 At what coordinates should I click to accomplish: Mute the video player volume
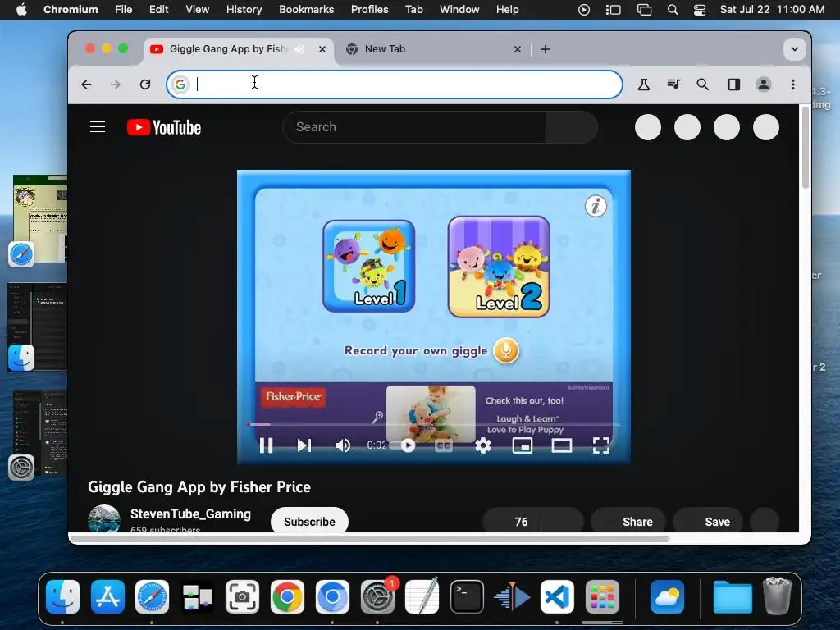[343, 445]
